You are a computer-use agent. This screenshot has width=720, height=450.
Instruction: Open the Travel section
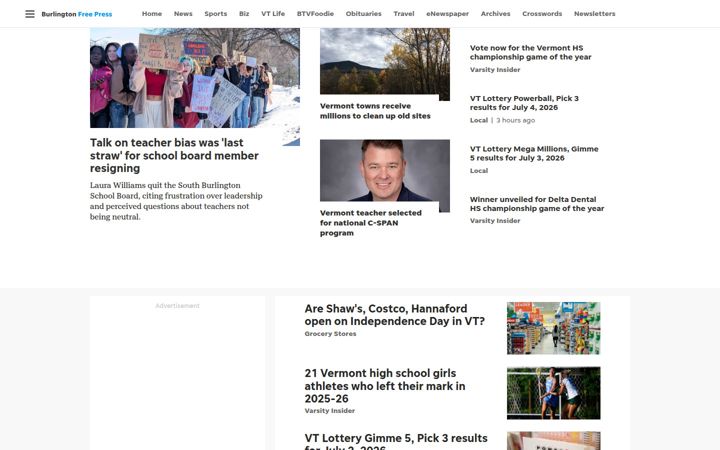click(x=404, y=14)
